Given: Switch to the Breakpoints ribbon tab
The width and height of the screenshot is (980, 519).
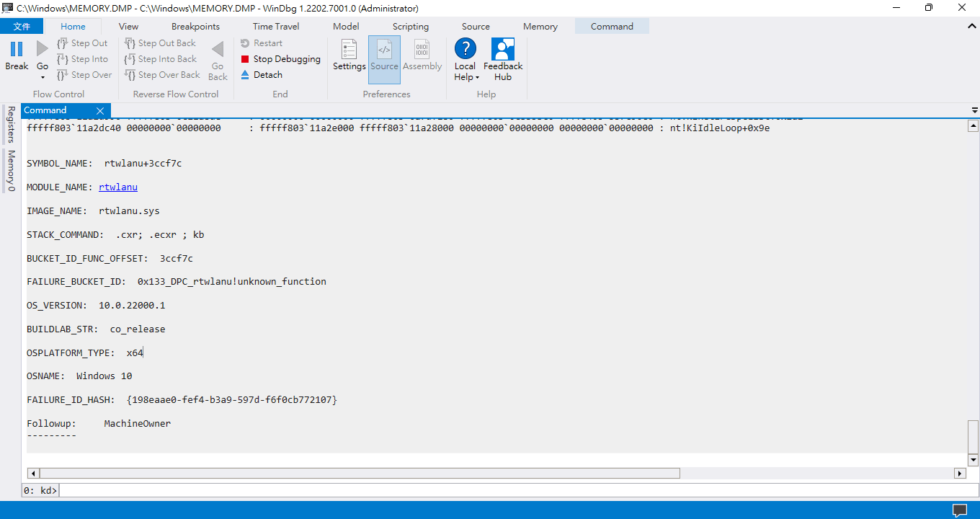Looking at the screenshot, I should click(195, 27).
